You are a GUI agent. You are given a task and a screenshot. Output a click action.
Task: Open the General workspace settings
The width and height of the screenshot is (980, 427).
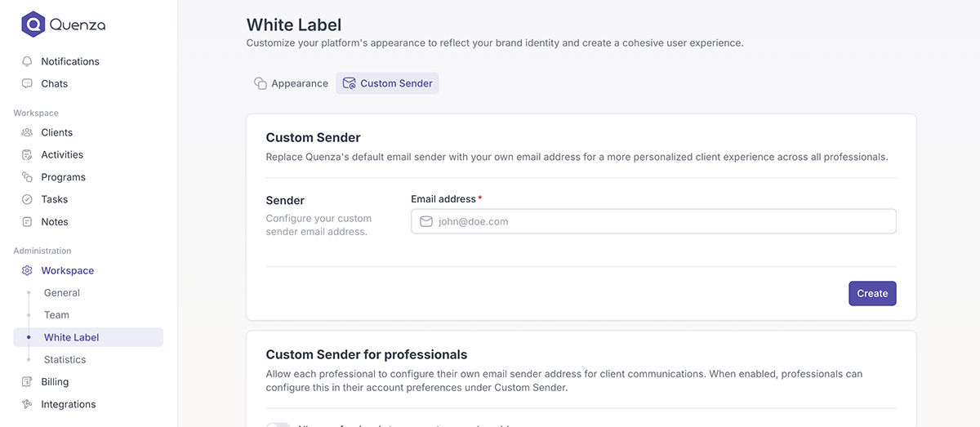[x=62, y=292]
